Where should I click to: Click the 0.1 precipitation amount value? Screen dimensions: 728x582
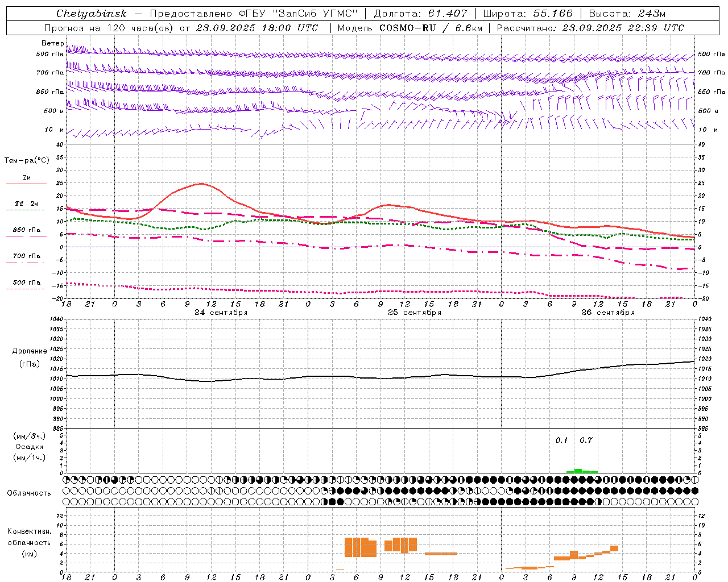tap(562, 440)
